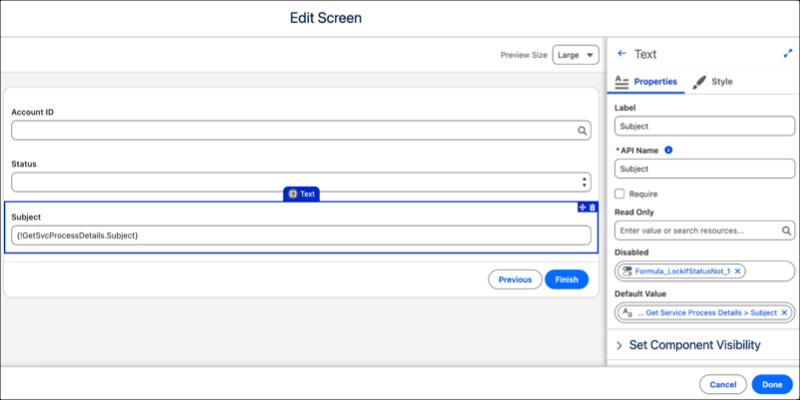This screenshot has height=400, width=800.
Task: Click the Default Value label
Action: coord(640,294)
